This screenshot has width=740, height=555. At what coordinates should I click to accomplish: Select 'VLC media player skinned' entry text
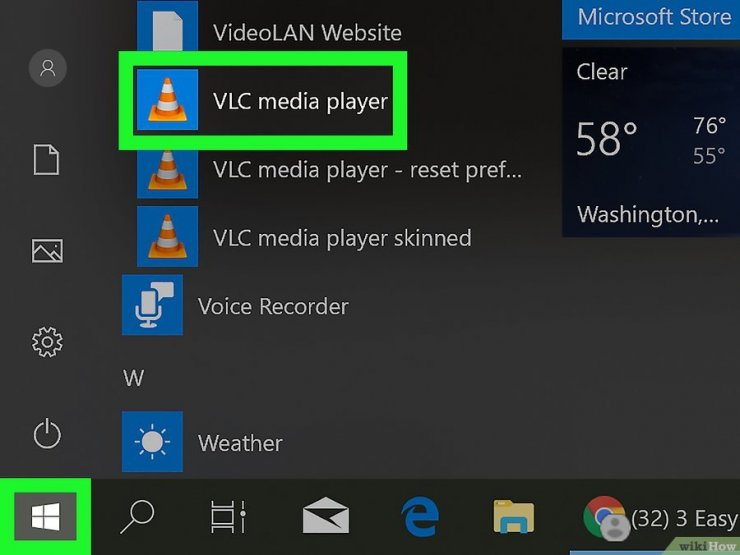342,238
